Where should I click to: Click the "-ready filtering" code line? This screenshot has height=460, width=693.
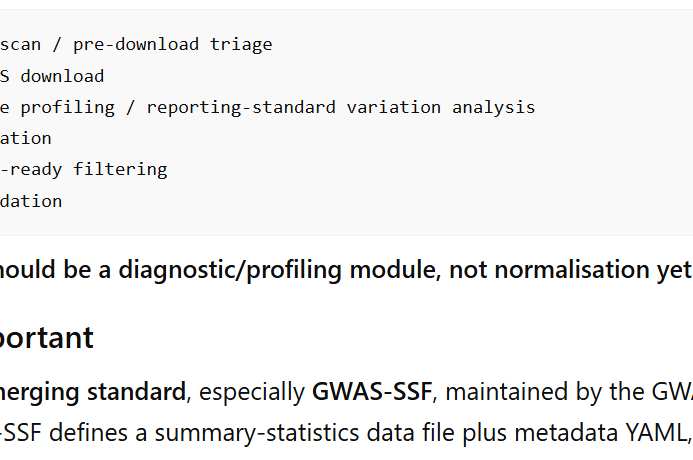(84, 170)
